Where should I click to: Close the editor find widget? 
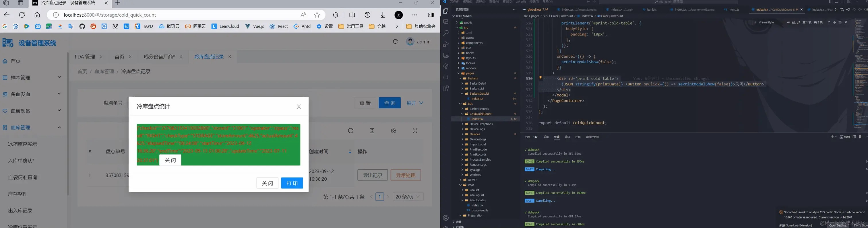[x=846, y=22]
